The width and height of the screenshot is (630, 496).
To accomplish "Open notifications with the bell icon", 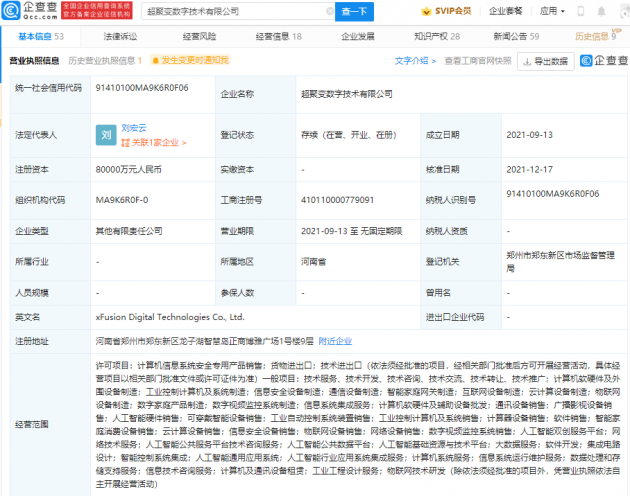I will (601, 11).
